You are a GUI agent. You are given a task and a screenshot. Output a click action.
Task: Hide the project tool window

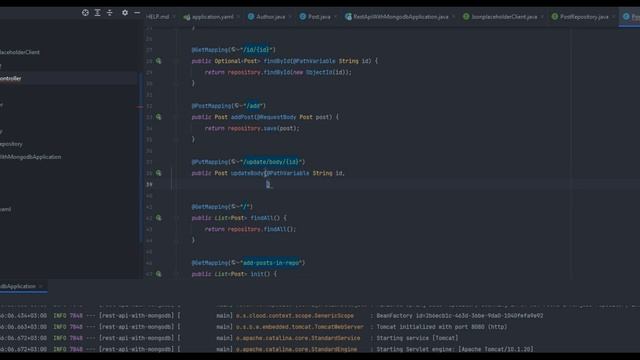click(x=137, y=13)
